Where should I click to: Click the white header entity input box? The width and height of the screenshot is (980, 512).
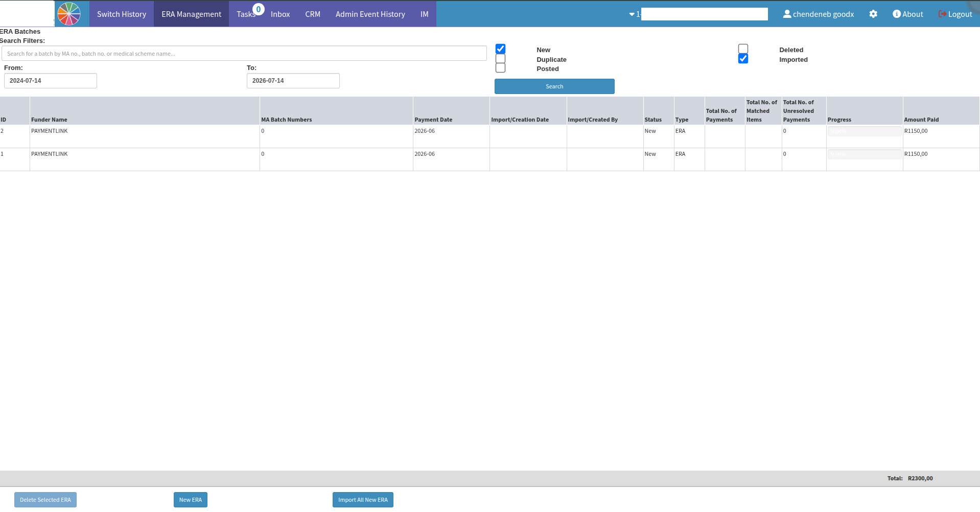(x=705, y=14)
